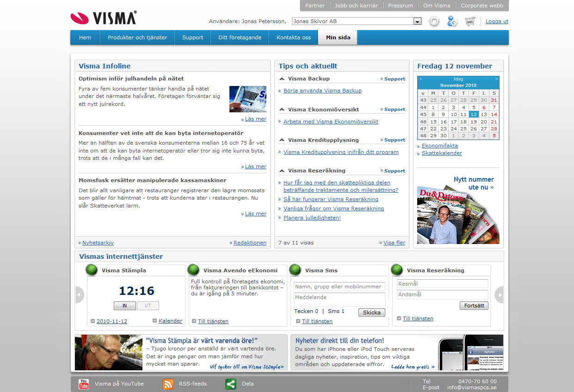Collapse the Visma Backup section

(x=282, y=79)
